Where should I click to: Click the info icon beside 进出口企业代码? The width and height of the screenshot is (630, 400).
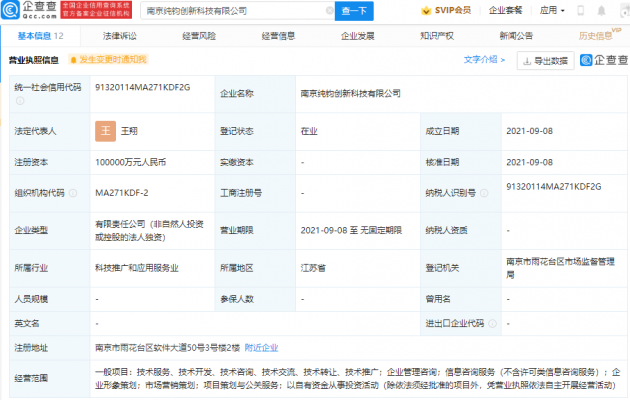point(492,323)
